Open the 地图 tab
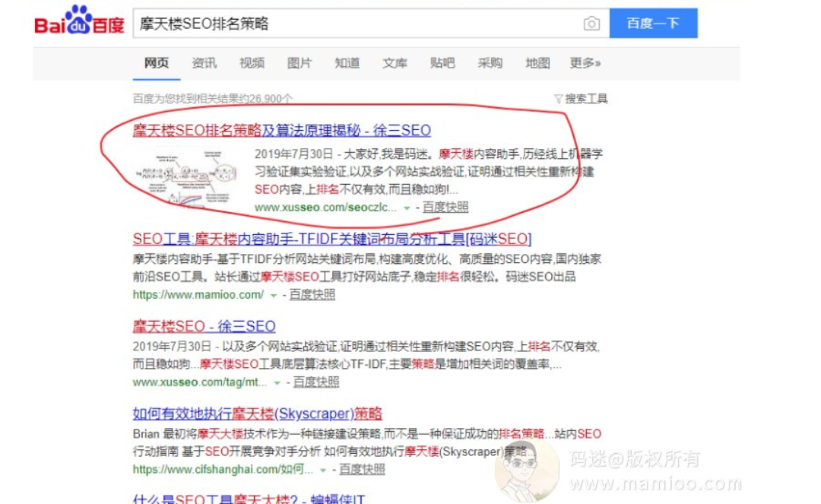The image size is (821, 504). point(537,63)
